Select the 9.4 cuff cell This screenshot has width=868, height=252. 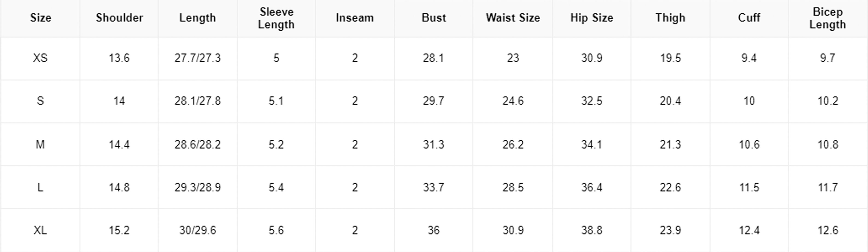pos(749,58)
